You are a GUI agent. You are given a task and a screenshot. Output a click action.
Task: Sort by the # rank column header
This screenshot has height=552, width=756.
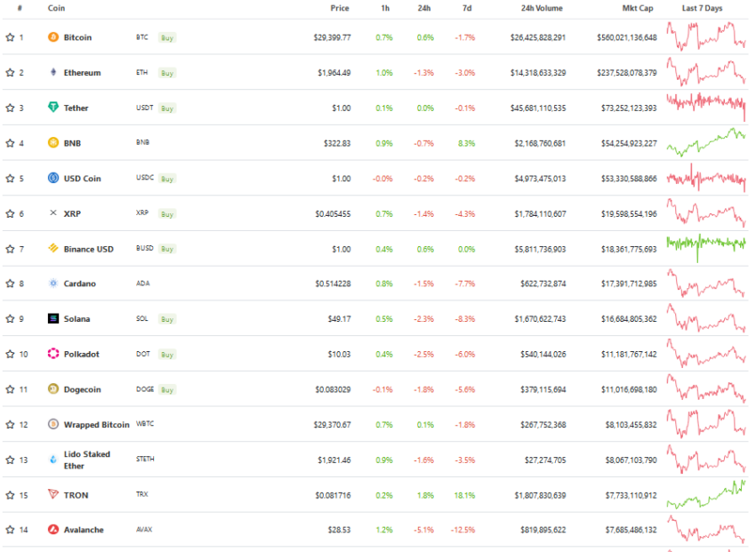point(20,8)
